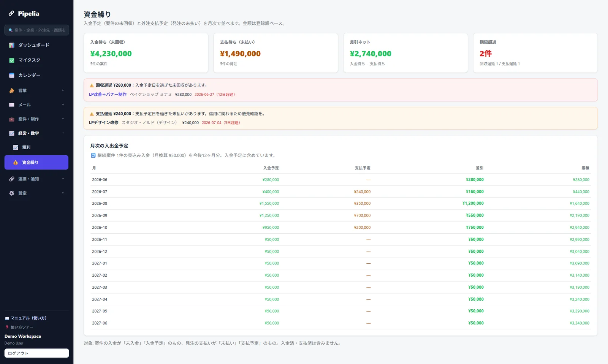Focus the sidebar search field
This screenshot has width=608, height=364.
(36, 30)
